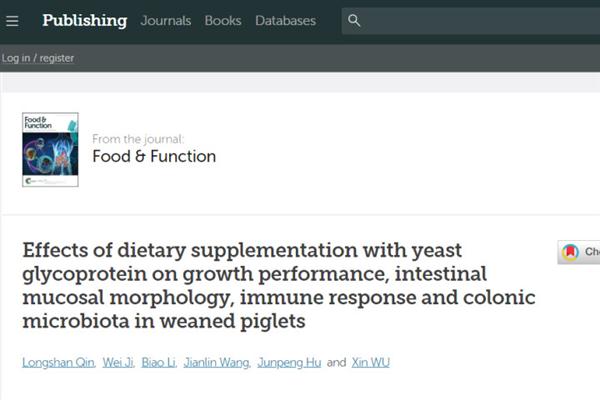
Task: Click the Crossmark check for updates icon
Action: click(x=571, y=253)
